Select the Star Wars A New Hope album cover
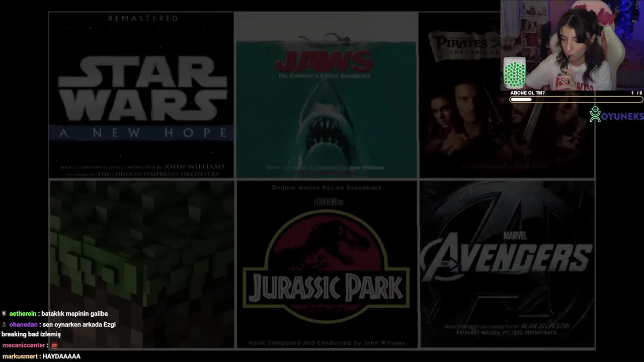 pyautogui.click(x=141, y=96)
